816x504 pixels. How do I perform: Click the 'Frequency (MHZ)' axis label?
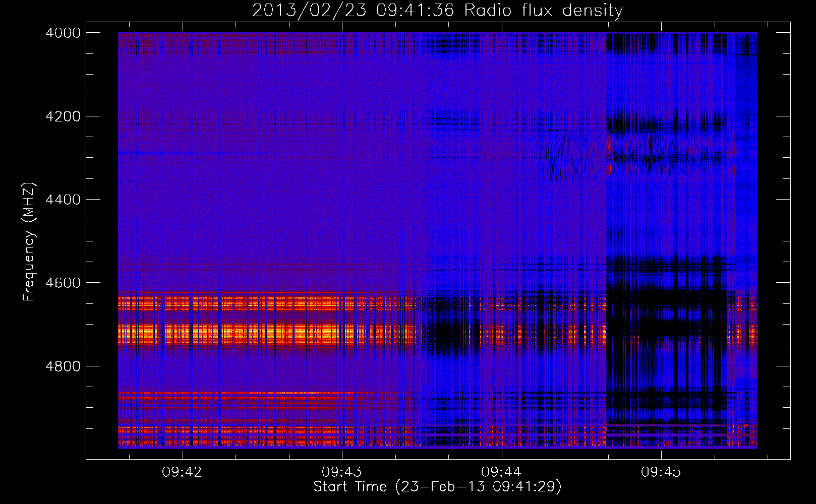pyautogui.click(x=29, y=242)
